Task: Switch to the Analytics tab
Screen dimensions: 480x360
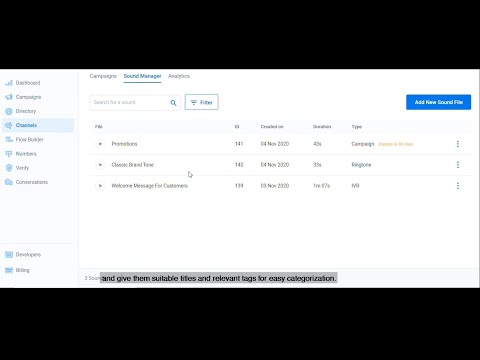Action: pyautogui.click(x=179, y=76)
